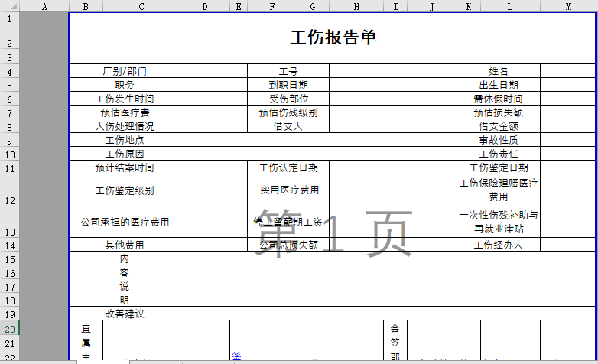Click the large 内容说明 input area

(388, 279)
